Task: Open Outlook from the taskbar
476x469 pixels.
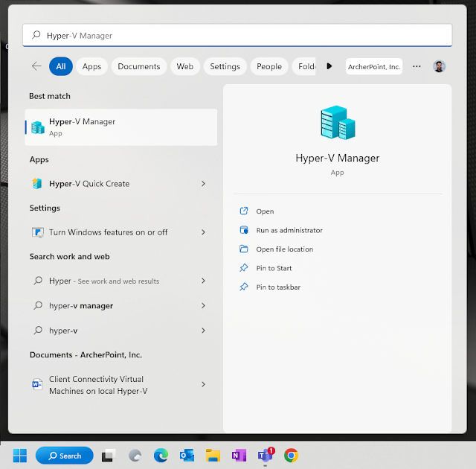Action: point(187,456)
